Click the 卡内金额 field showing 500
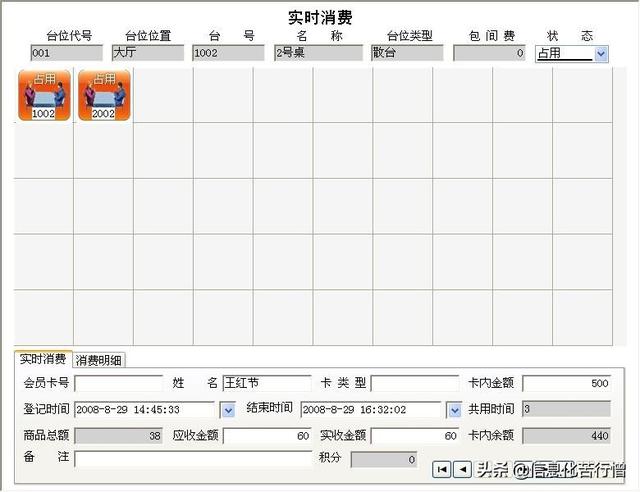This screenshot has width=640, height=492. [x=567, y=383]
